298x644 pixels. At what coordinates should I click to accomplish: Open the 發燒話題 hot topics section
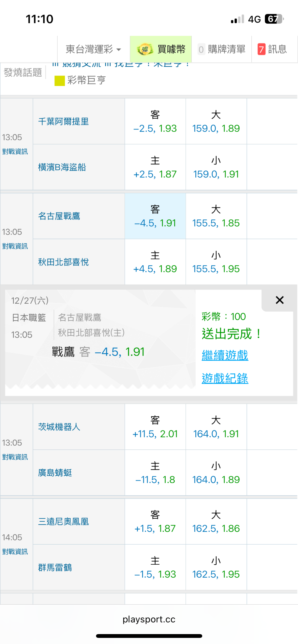[23, 72]
